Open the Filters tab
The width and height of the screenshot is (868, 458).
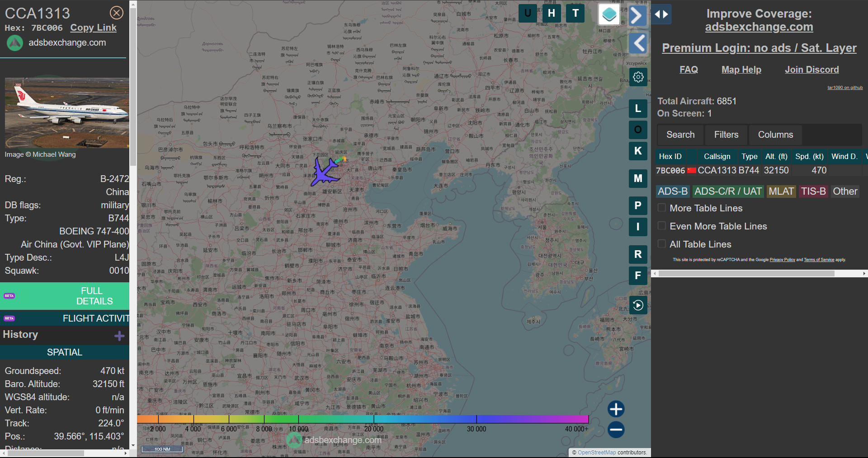[x=726, y=135]
